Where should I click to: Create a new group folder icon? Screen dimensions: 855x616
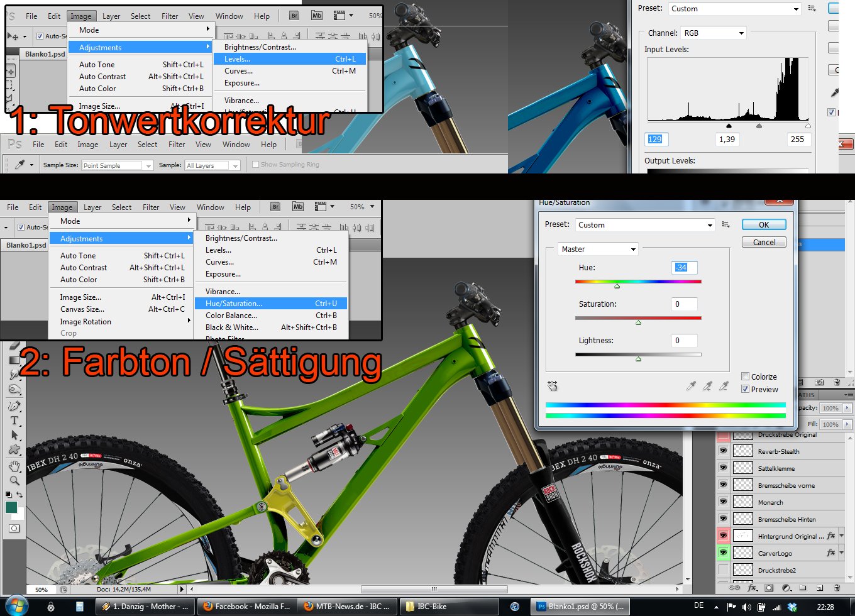(803, 588)
